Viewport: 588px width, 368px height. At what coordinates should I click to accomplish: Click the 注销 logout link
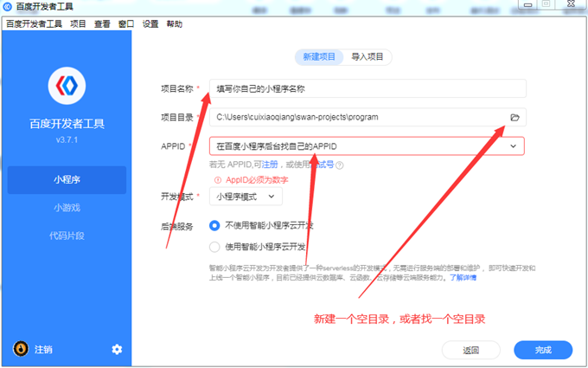[43, 350]
